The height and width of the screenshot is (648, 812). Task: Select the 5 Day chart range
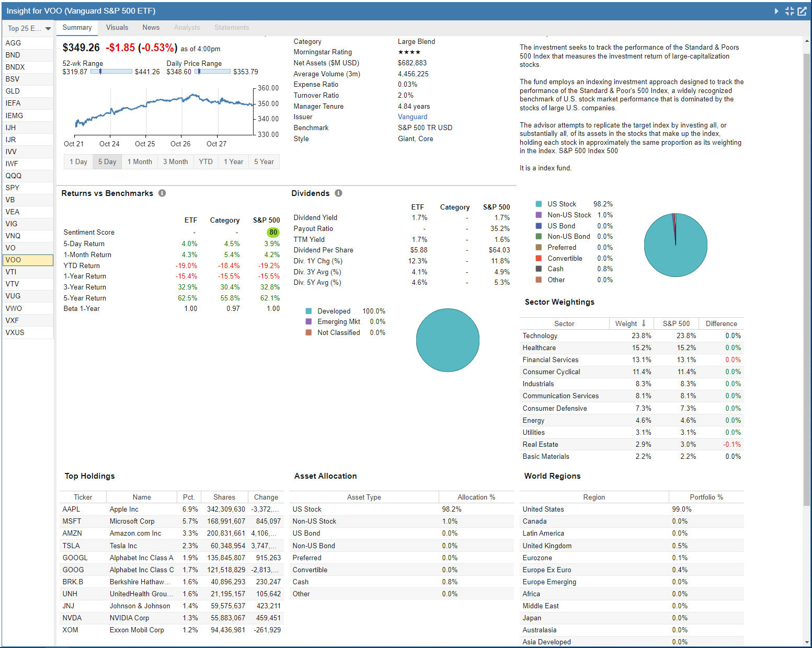(107, 161)
